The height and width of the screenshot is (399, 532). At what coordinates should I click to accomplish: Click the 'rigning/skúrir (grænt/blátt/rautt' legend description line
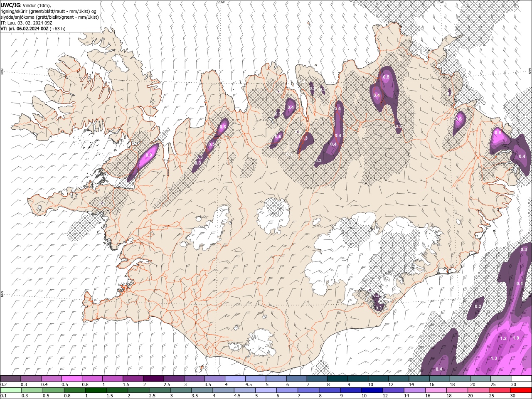tap(49, 11)
